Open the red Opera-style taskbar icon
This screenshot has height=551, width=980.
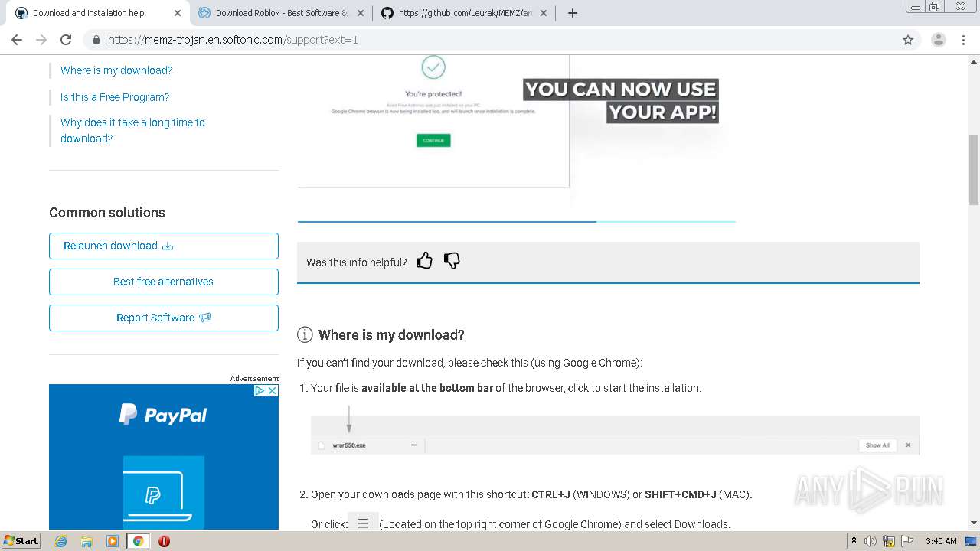coord(164,541)
